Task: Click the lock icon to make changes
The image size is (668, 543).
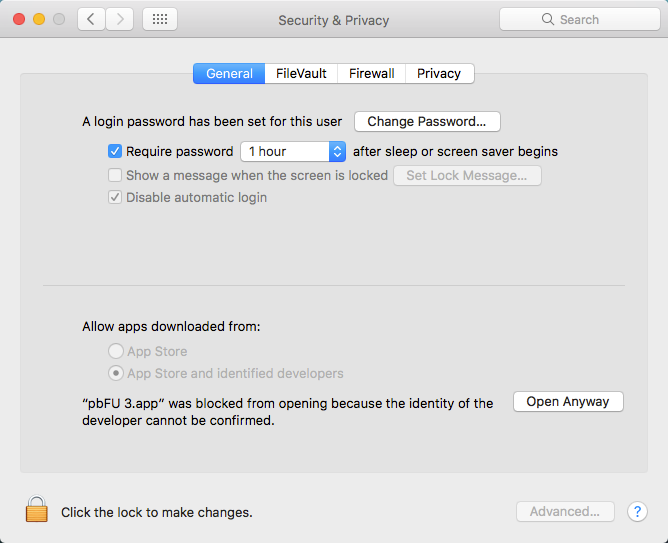Action: point(37,510)
